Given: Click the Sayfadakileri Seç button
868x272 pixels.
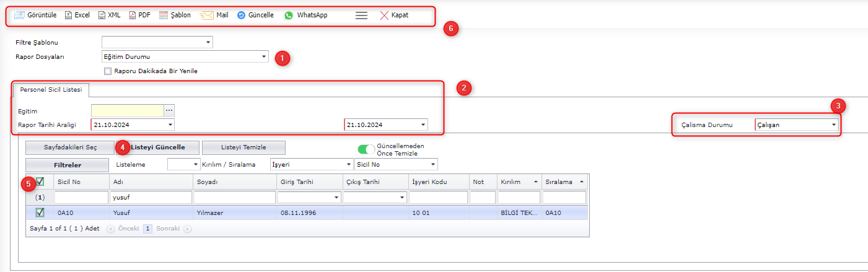Looking at the screenshot, I should 70,147.
